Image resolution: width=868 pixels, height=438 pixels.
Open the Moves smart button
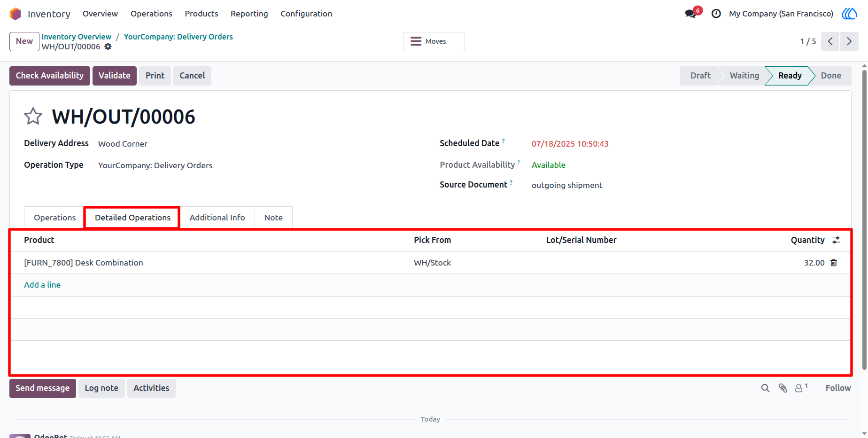(434, 41)
